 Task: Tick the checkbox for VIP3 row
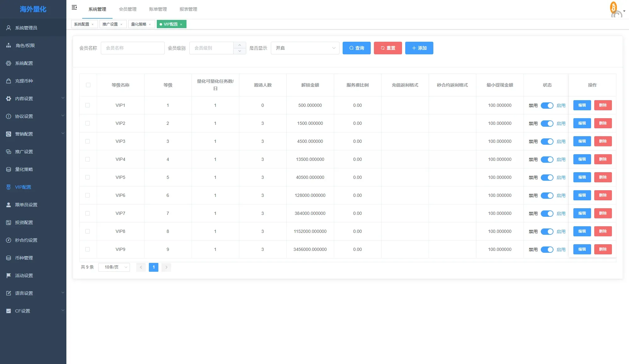click(88, 141)
